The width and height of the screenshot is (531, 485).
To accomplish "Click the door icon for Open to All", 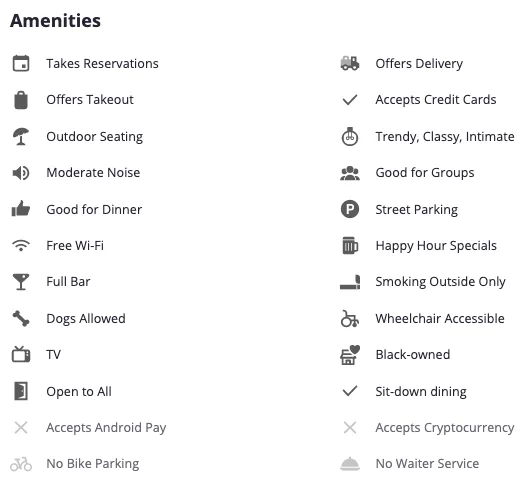I will (x=21, y=391).
